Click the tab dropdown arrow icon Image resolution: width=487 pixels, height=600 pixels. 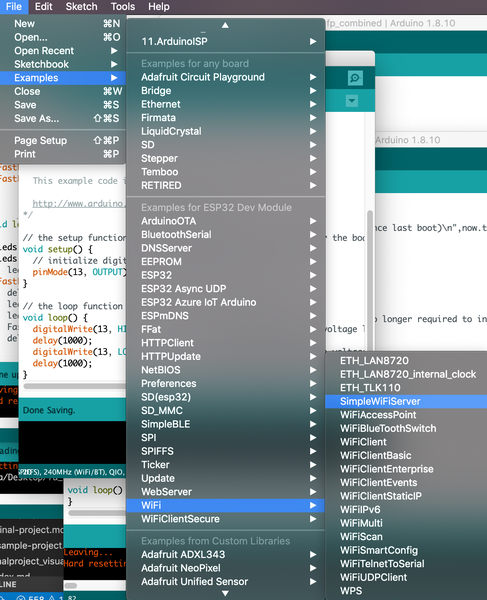(x=352, y=101)
